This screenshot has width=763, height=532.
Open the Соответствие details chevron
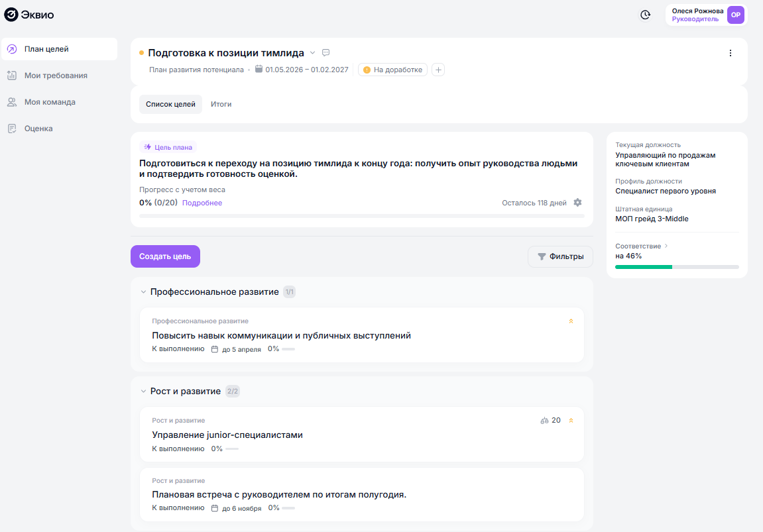click(x=666, y=246)
